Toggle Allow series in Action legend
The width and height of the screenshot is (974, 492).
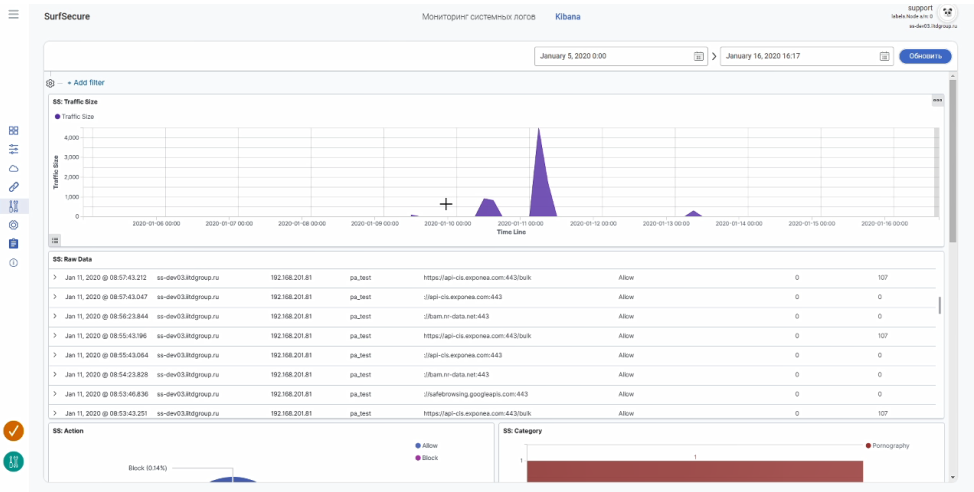pos(429,446)
